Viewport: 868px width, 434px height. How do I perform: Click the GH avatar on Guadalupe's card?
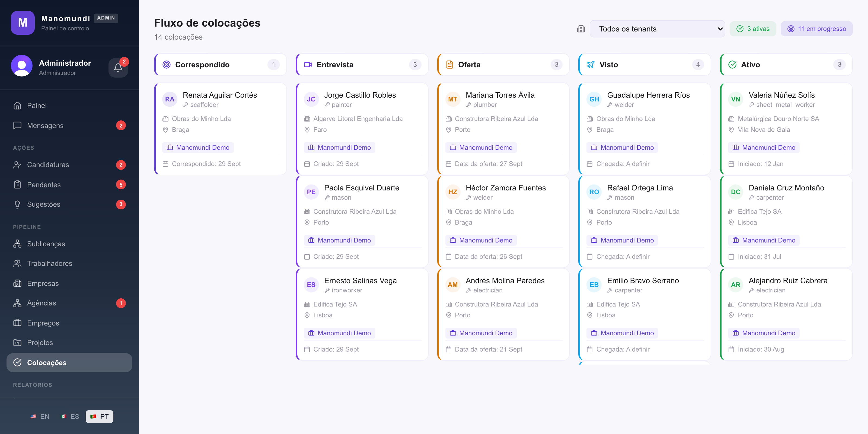594,99
